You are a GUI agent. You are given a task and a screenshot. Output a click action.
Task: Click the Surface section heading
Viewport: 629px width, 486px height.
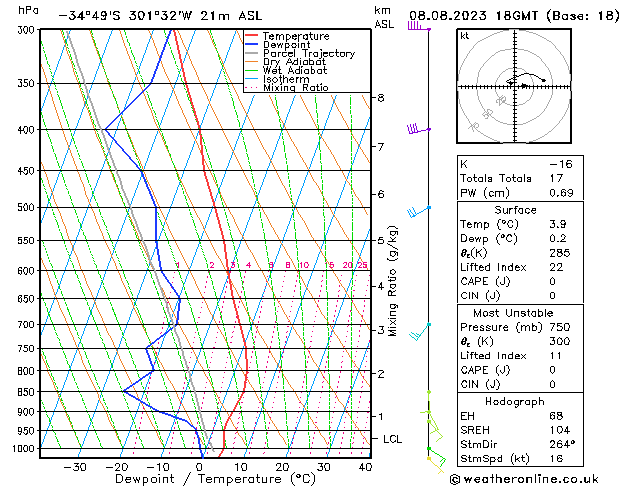tap(515, 210)
